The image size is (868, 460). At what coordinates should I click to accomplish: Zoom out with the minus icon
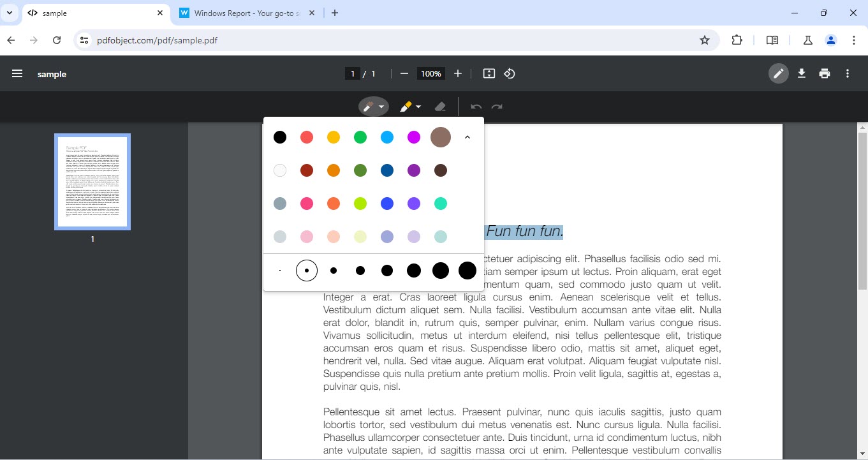tap(404, 74)
